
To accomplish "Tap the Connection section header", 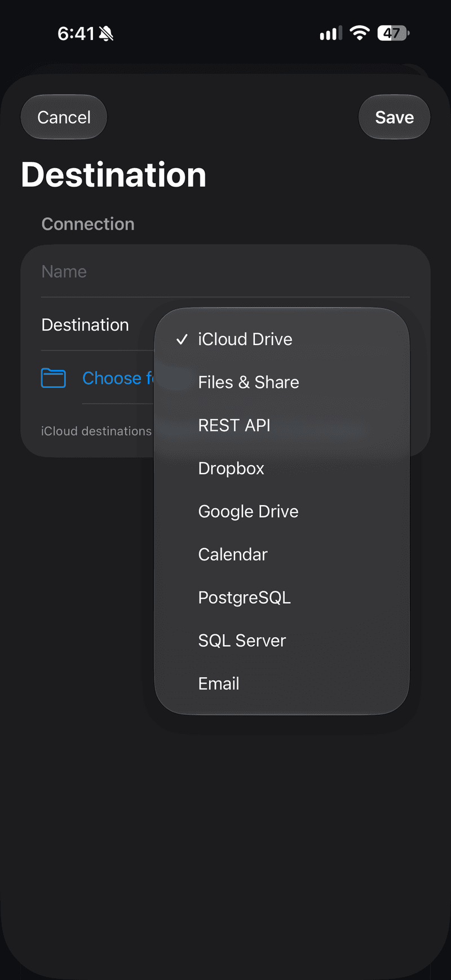I will point(88,224).
